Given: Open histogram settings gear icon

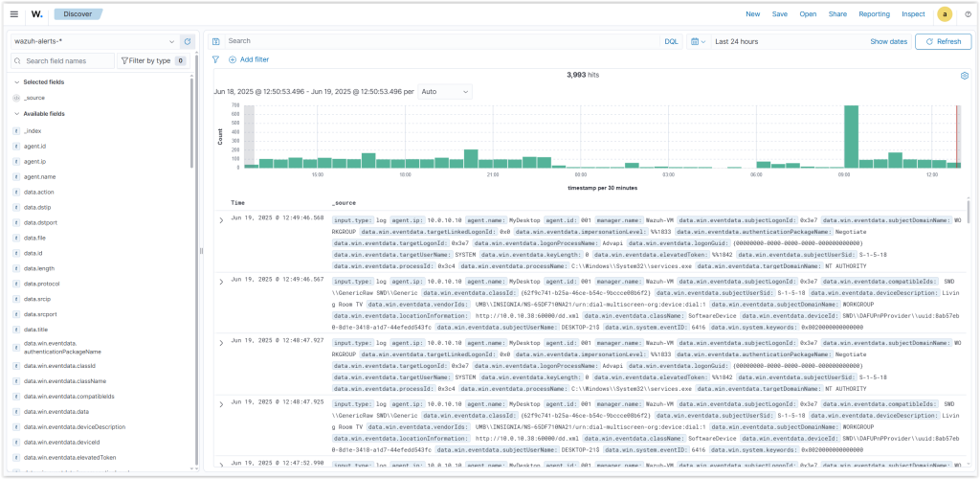Looking at the screenshot, I should tap(964, 76).
